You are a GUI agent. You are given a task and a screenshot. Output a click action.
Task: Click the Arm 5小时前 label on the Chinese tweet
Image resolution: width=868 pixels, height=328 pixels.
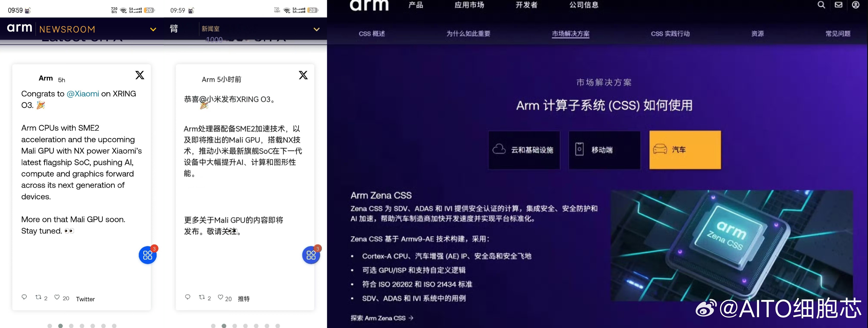coord(221,79)
